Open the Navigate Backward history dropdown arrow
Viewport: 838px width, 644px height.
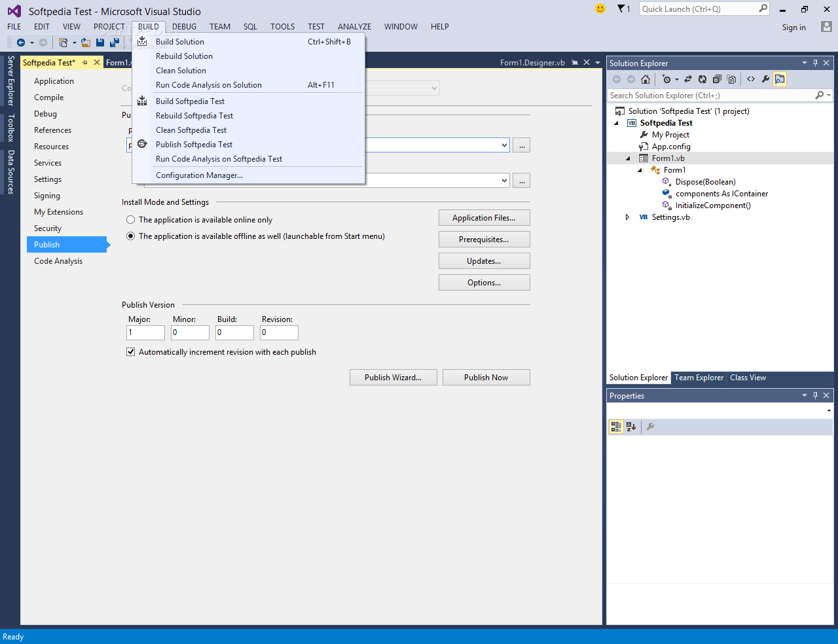click(31, 43)
